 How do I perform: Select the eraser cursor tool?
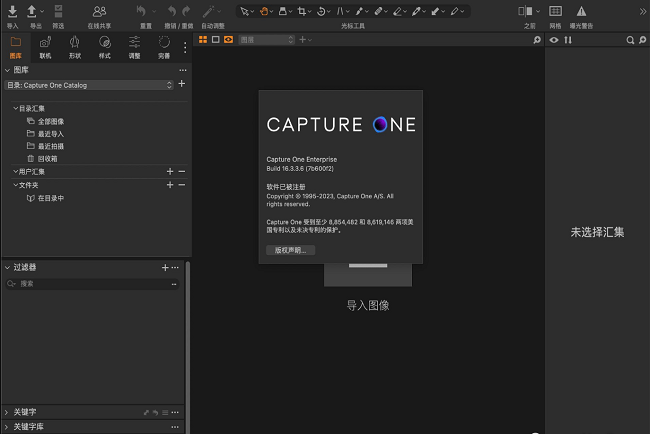[397, 12]
